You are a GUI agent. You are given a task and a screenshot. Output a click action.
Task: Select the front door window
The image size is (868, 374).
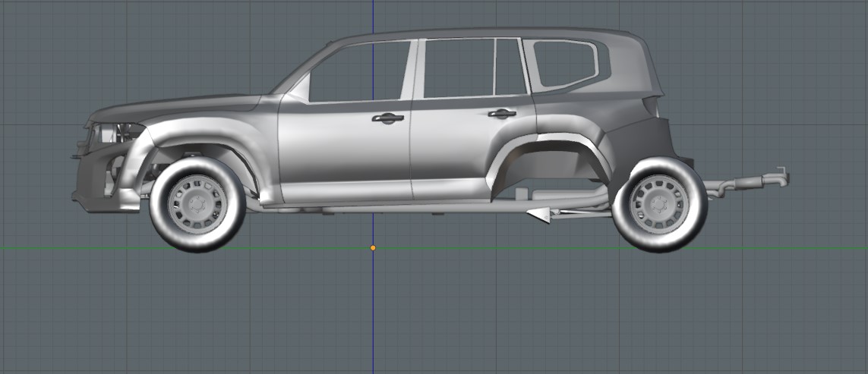[x=360, y=72]
